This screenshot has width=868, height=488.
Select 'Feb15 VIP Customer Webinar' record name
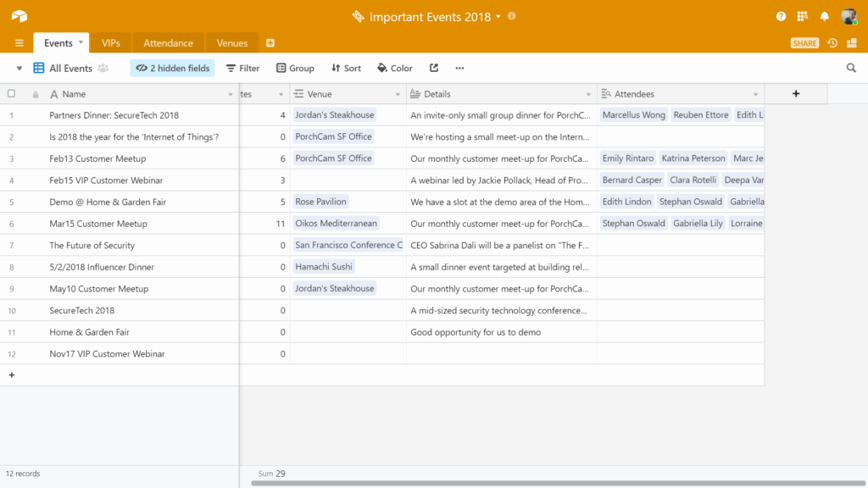click(x=106, y=180)
